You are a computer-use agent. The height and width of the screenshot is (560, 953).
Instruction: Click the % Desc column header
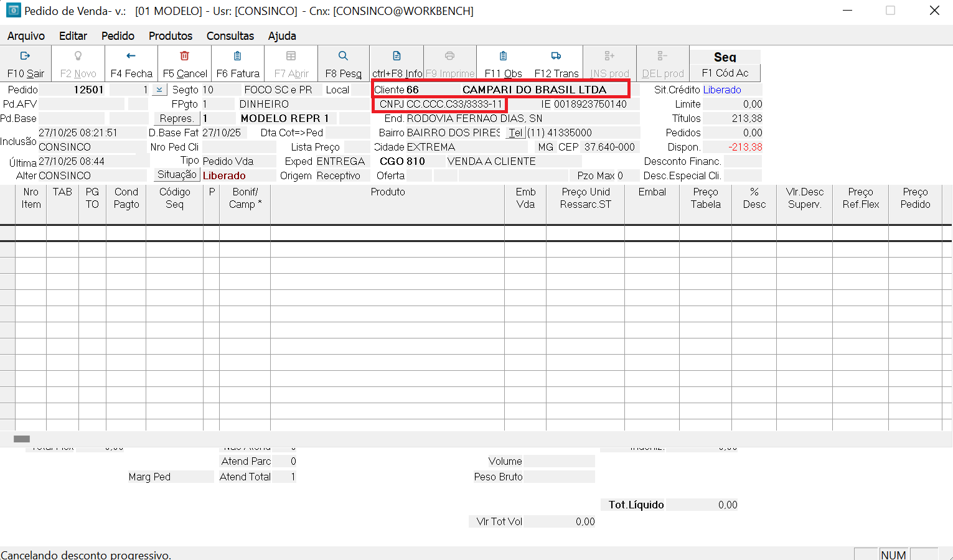[754, 204]
